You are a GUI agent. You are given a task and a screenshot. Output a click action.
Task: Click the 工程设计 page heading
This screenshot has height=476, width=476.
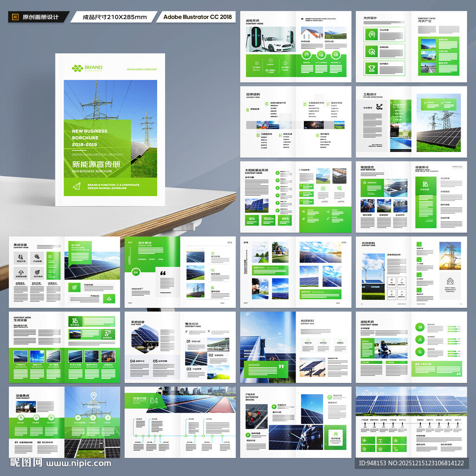pos(370,94)
